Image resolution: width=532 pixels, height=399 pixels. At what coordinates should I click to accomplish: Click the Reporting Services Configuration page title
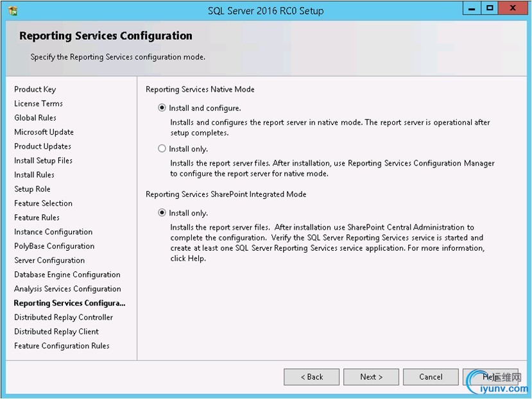(105, 36)
